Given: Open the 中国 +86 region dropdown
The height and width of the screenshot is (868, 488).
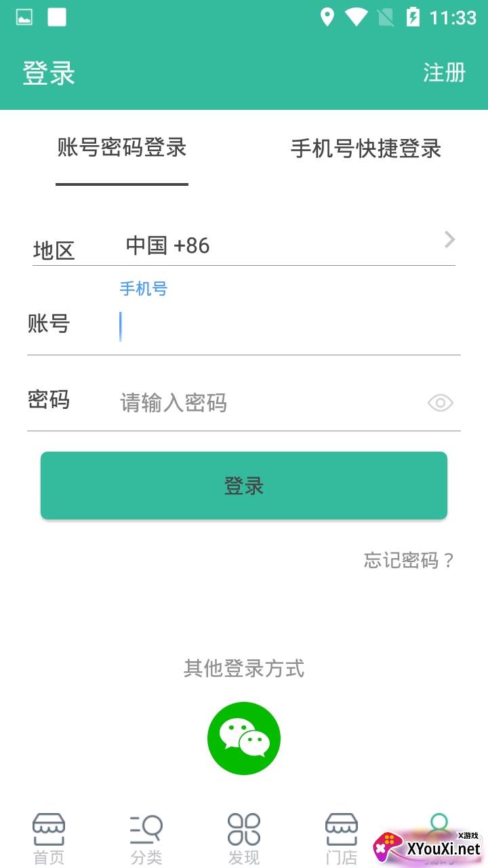Looking at the screenshot, I should tap(271, 245).
